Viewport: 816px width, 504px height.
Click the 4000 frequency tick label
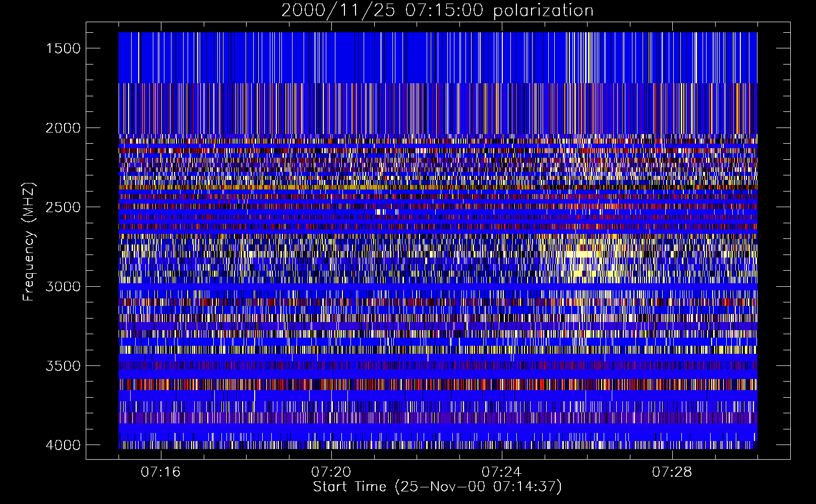click(63, 445)
